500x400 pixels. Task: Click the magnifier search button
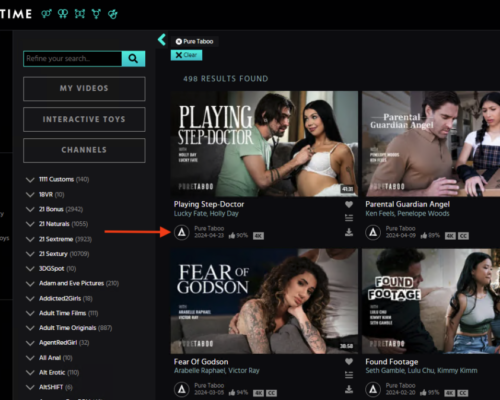click(x=133, y=59)
